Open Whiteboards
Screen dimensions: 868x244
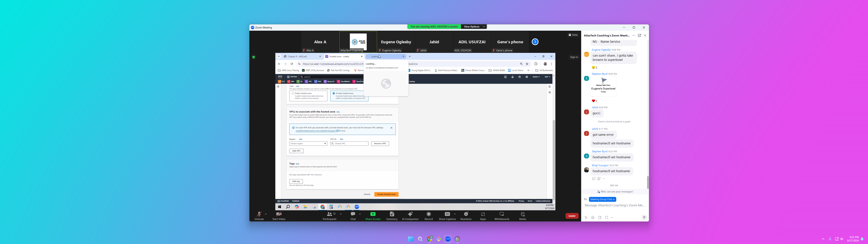502,214
